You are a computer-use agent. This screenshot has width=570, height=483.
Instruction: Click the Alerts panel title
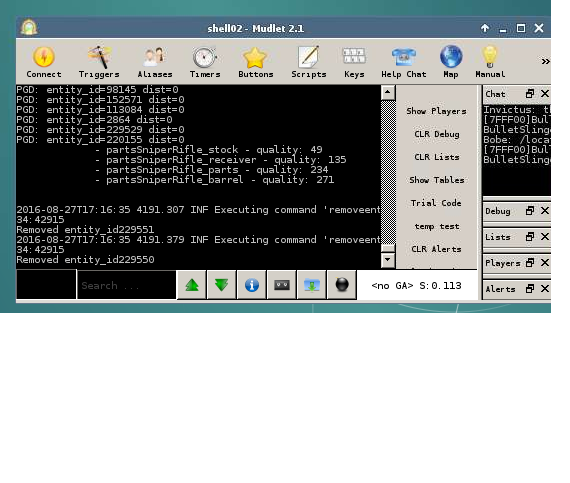(500, 289)
